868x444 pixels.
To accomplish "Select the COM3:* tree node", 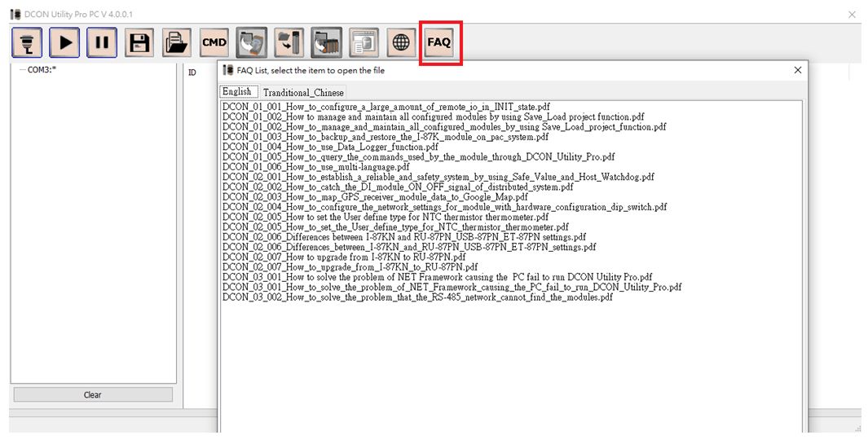I will (42, 70).
